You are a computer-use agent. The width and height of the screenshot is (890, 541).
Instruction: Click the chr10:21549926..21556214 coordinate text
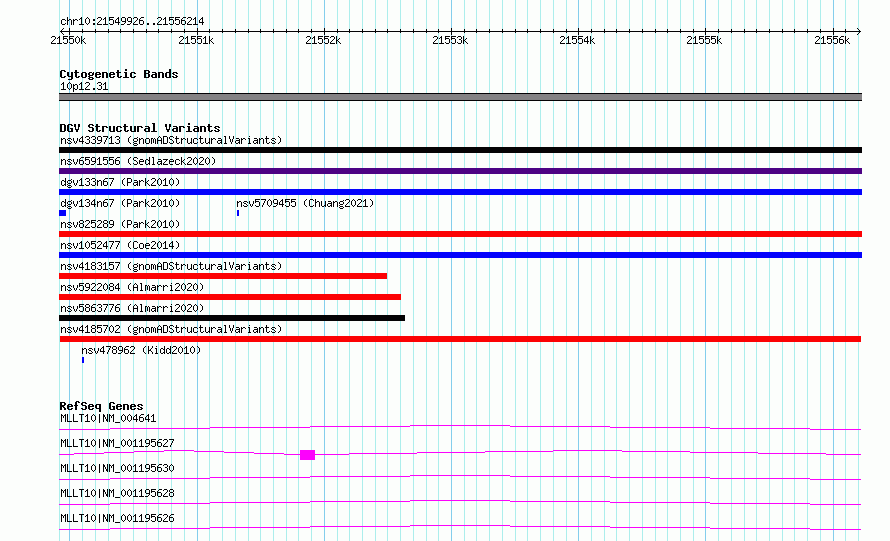point(132,22)
